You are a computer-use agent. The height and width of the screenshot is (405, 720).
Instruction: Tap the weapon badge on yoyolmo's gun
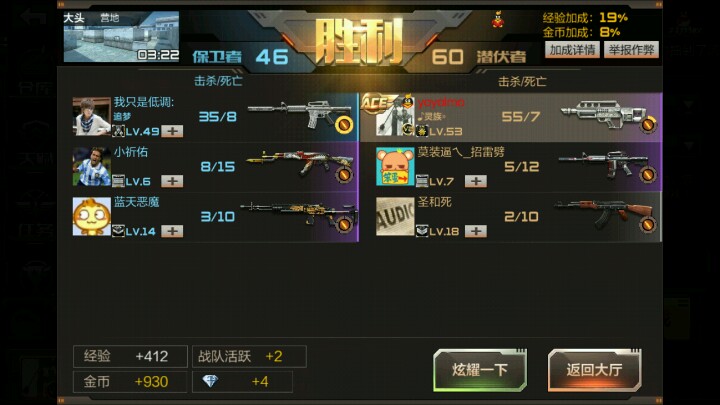pos(647,124)
